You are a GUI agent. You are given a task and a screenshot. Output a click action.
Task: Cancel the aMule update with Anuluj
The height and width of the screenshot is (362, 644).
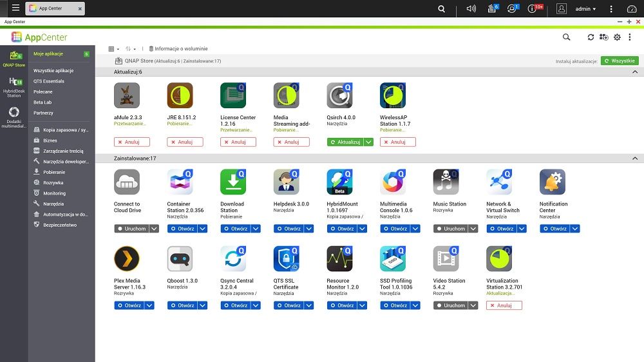coord(132,142)
